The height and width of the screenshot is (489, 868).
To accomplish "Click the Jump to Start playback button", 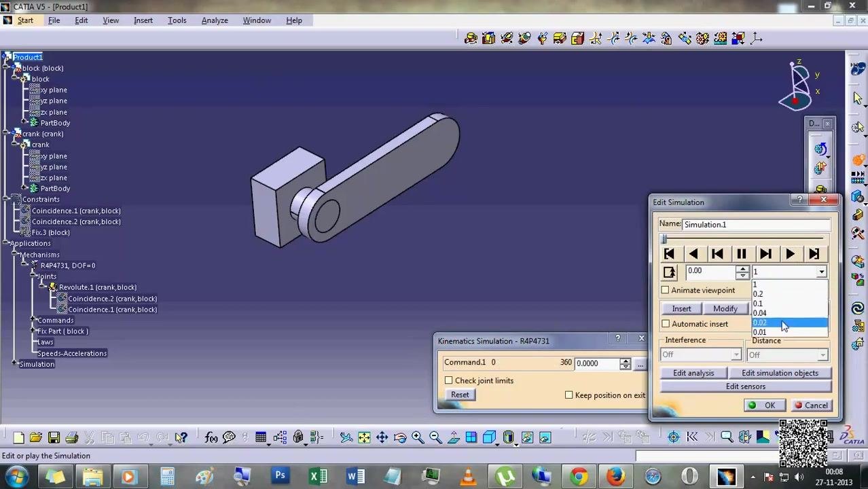I will click(669, 254).
